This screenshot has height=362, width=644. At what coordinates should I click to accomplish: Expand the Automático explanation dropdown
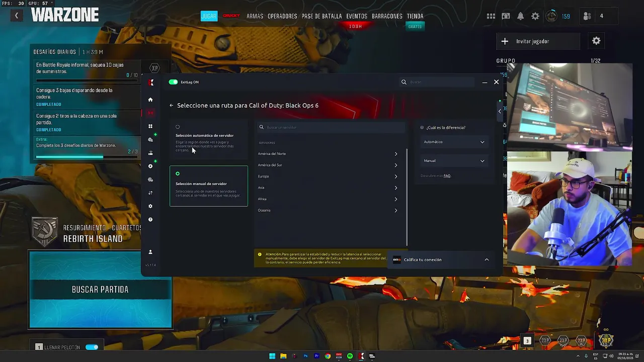point(454,142)
